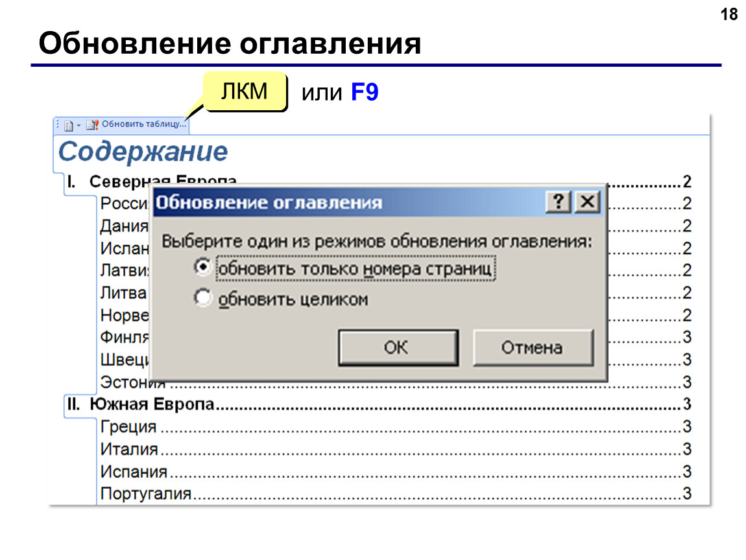Click the 'Южная Европа' contents entry
This screenshot has width=746, height=560.
point(378,404)
